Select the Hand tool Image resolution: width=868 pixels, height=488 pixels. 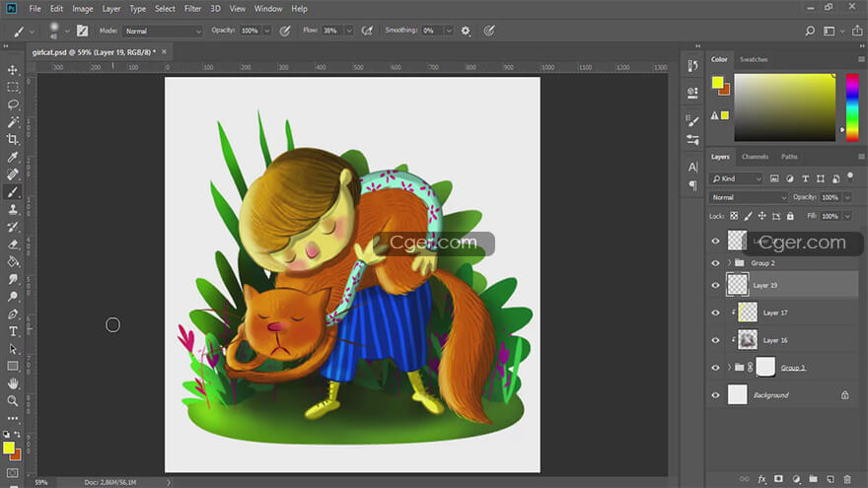13,383
